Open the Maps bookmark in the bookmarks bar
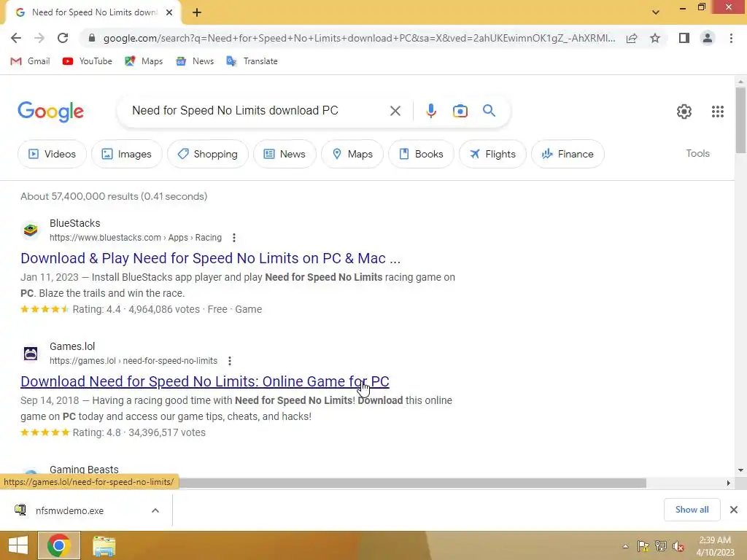This screenshot has width=747, height=560. pos(144,61)
